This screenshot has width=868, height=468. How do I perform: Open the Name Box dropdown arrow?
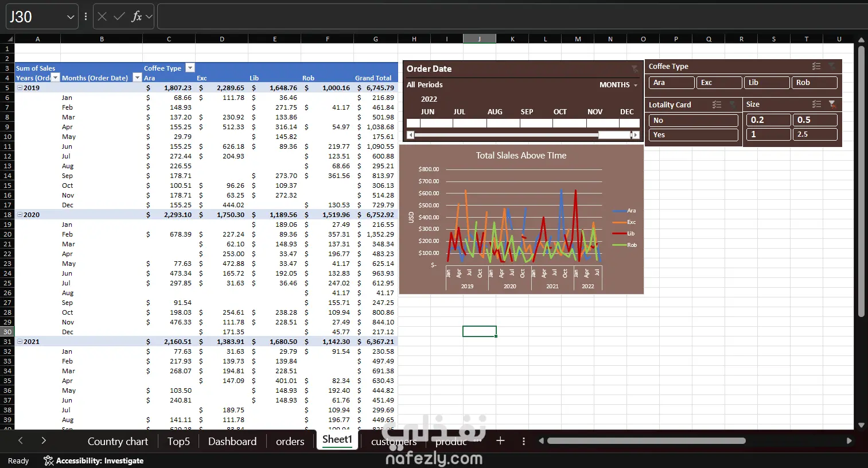71,17
